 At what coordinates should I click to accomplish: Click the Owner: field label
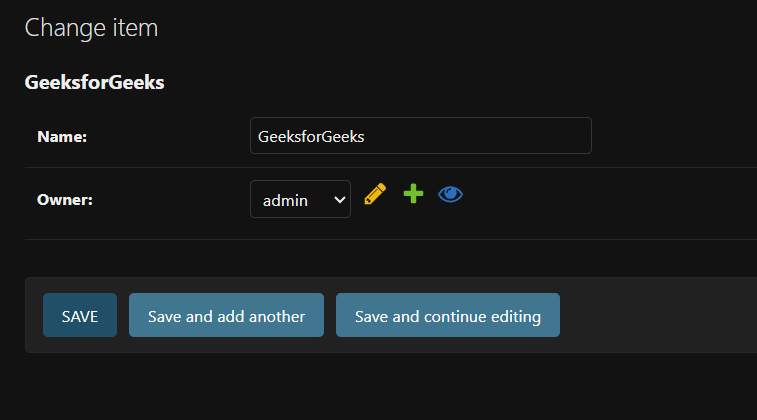pos(65,200)
